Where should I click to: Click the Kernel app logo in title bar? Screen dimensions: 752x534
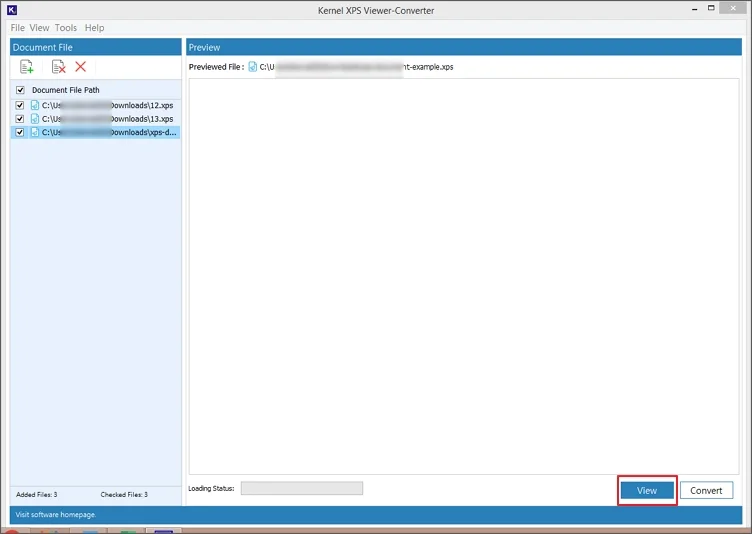(12, 10)
